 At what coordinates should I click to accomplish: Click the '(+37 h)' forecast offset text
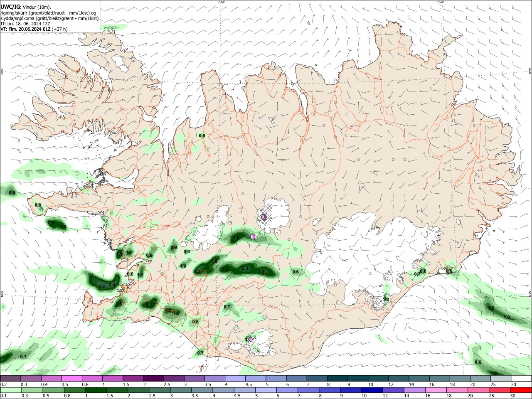[60, 29]
